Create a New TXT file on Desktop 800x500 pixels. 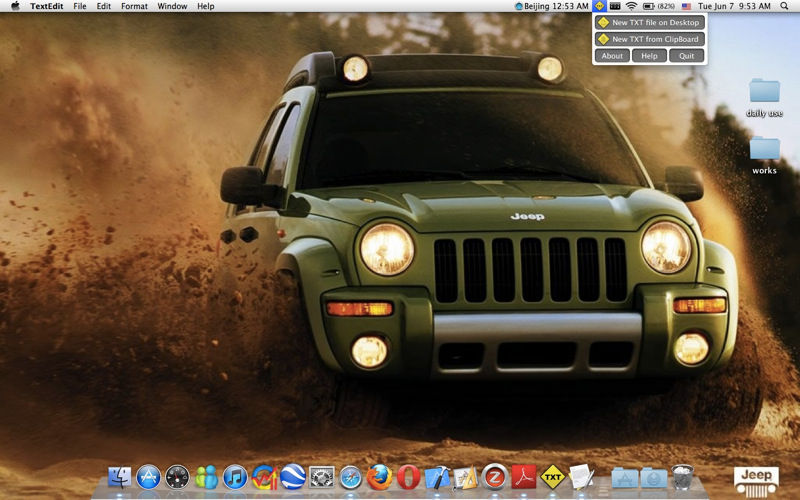[649, 22]
